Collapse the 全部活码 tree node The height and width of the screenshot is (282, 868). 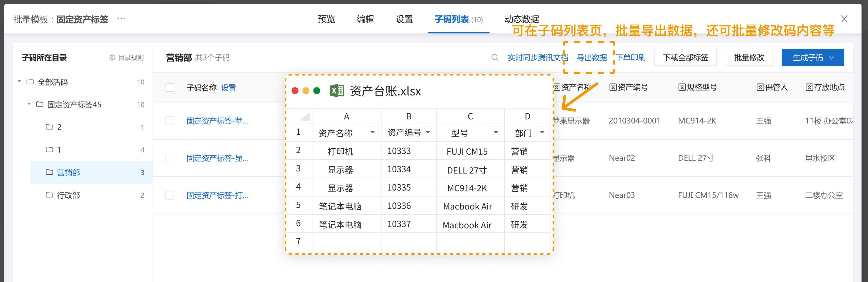pos(19,81)
